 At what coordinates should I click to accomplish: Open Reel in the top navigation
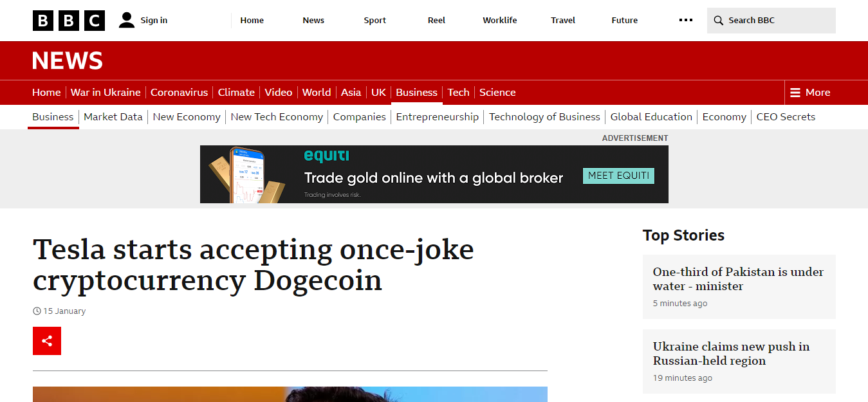pos(436,21)
